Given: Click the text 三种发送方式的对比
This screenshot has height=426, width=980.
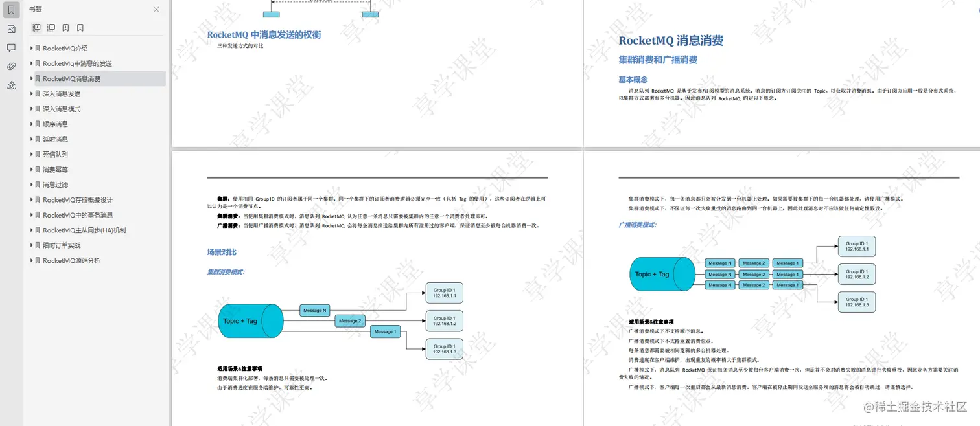Looking at the screenshot, I should (x=240, y=46).
